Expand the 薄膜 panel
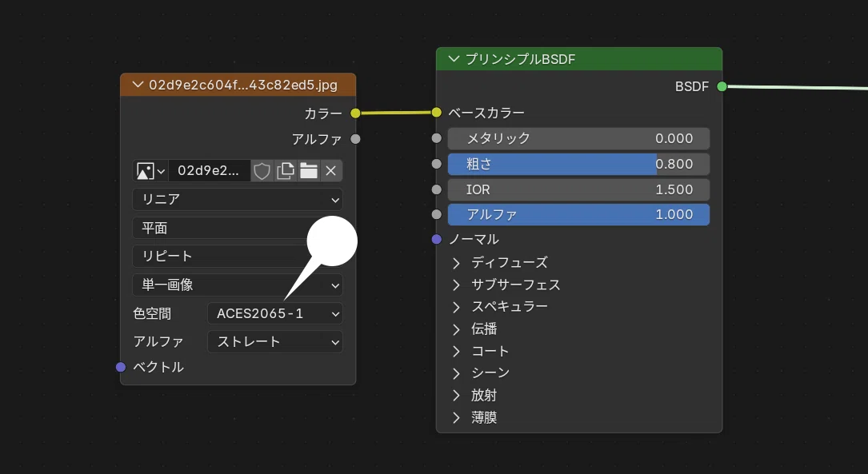The image size is (868, 474). coord(456,417)
